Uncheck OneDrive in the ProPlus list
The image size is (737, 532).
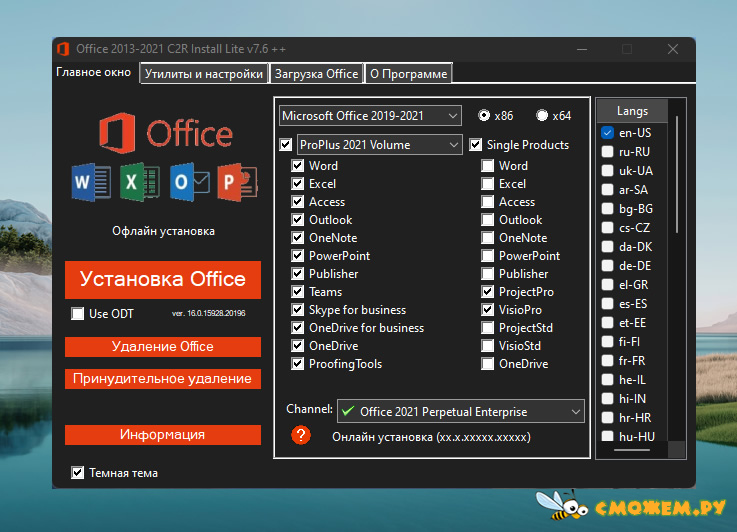point(298,345)
